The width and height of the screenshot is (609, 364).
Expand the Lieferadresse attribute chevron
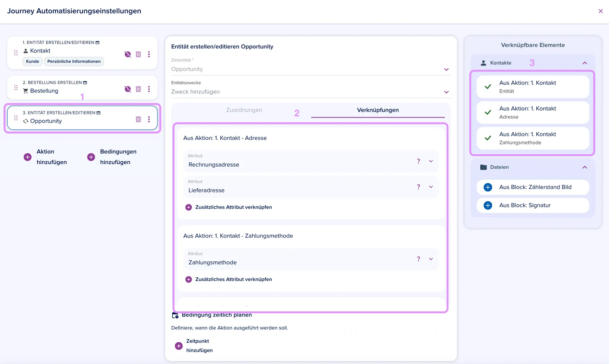[431, 187]
